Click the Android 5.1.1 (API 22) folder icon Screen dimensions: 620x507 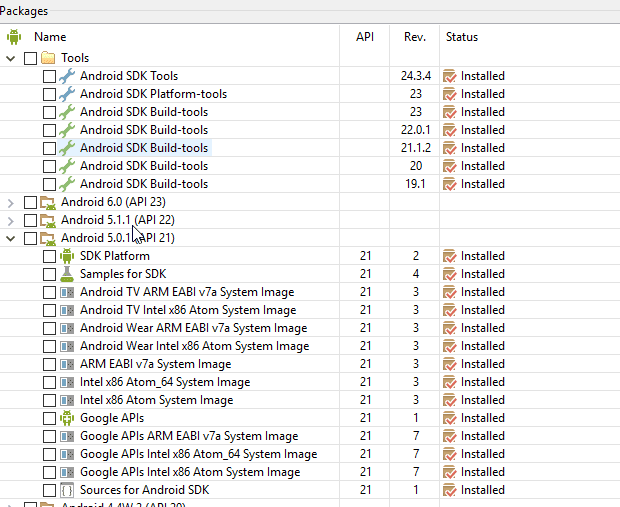[48, 220]
